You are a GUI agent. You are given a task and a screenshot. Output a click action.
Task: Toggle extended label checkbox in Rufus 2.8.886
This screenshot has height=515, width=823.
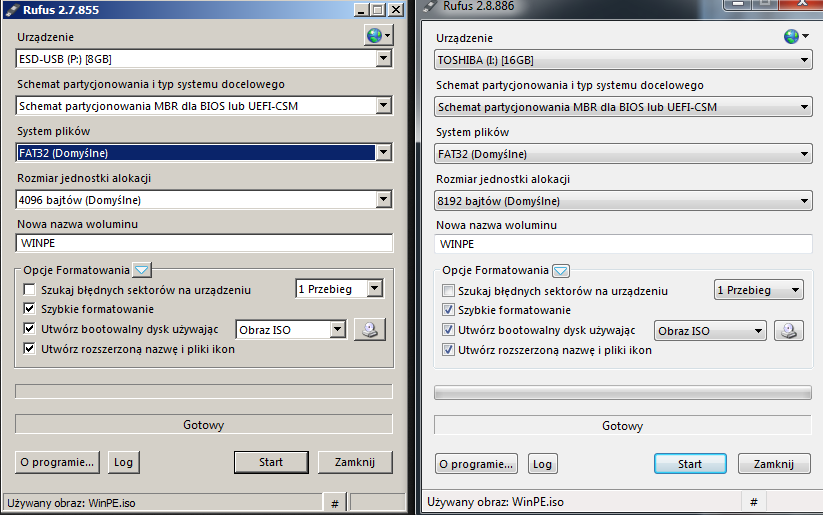coord(448,350)
